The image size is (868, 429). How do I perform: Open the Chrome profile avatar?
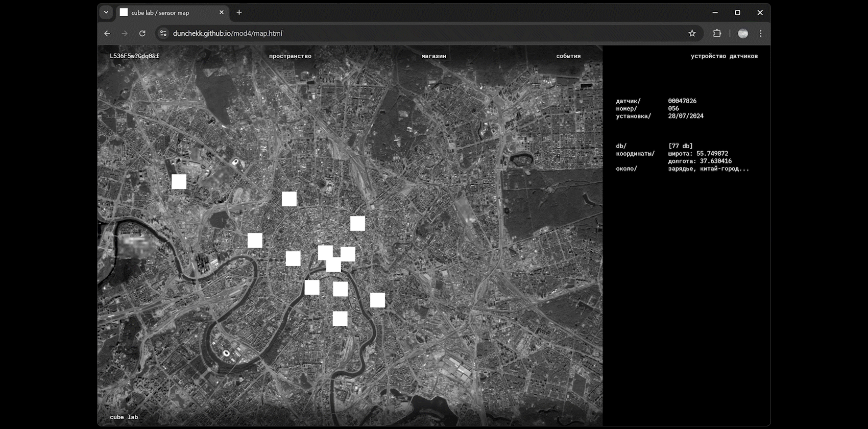point(743,33)
